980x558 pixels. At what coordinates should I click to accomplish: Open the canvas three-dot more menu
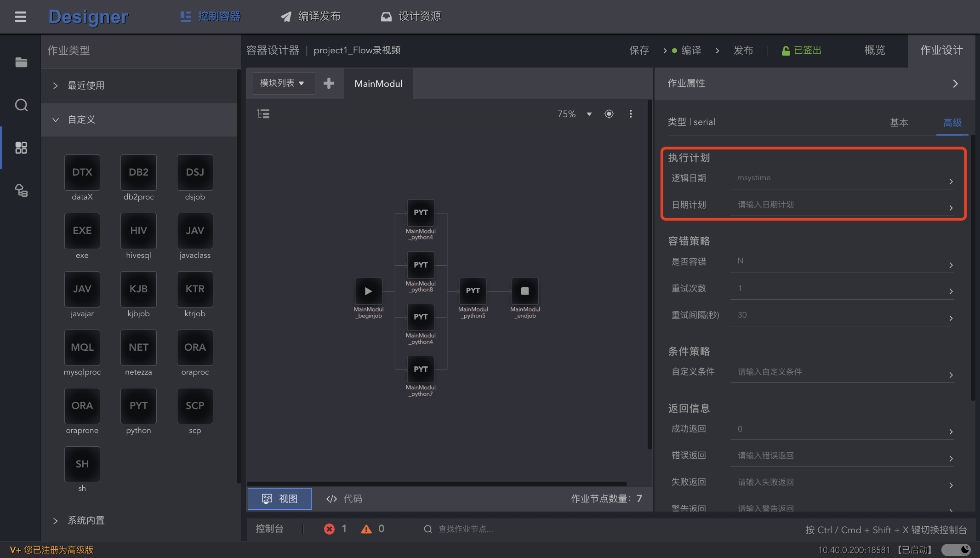click(x=631, y=114)
